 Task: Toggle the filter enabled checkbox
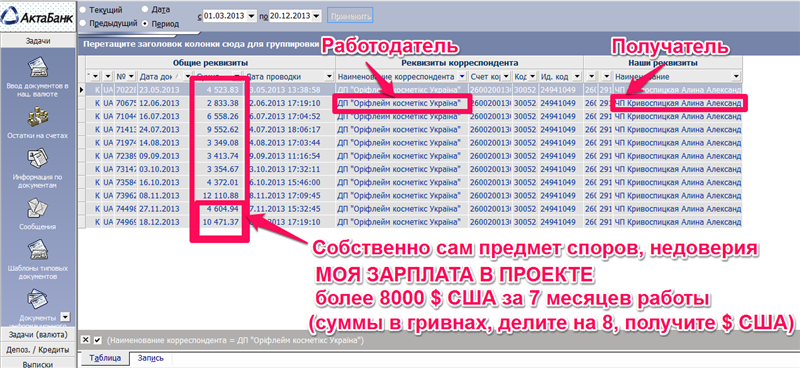coord(98,340)
